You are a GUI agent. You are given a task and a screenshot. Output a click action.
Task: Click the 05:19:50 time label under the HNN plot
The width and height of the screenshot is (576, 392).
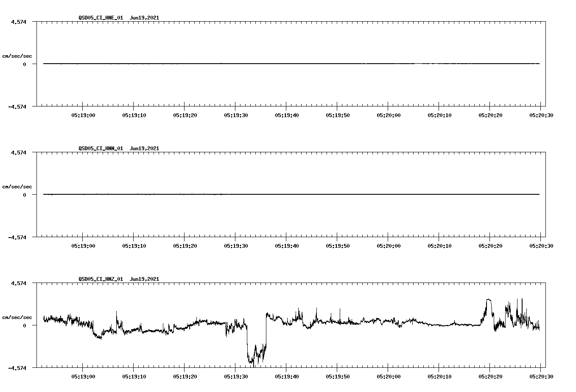click(x=338, y=246)
